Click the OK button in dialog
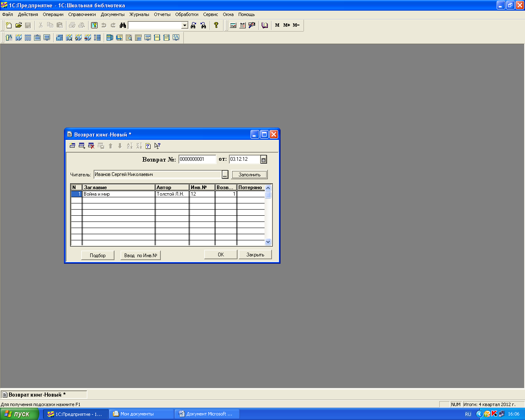 tap(221, 255)
